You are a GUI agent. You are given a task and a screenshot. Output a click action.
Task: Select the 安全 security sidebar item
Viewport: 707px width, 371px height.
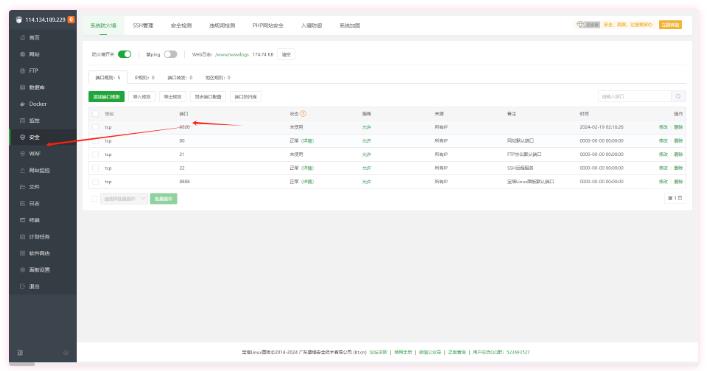43,137
